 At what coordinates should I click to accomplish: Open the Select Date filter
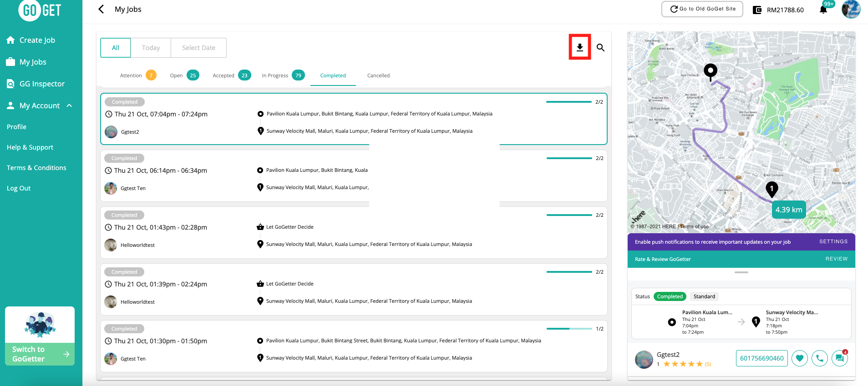click(198, 48)
